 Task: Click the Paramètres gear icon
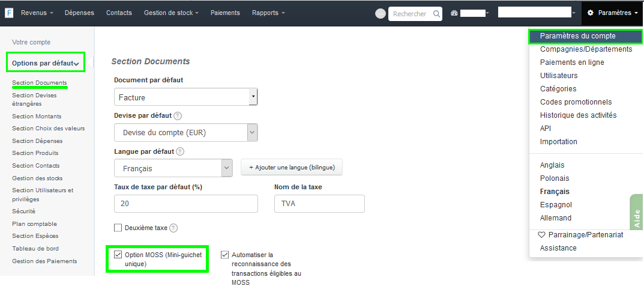point(591,13)
